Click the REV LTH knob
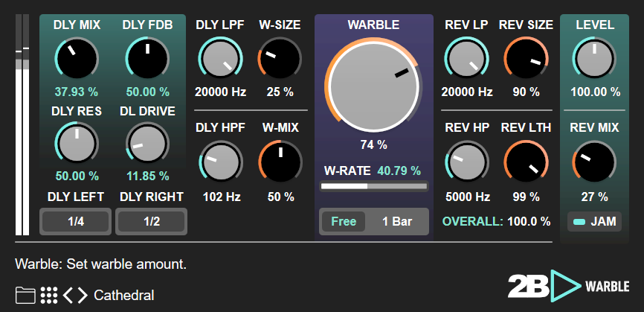644x312 pixels. pyautogui.click(x=526, y=162)
